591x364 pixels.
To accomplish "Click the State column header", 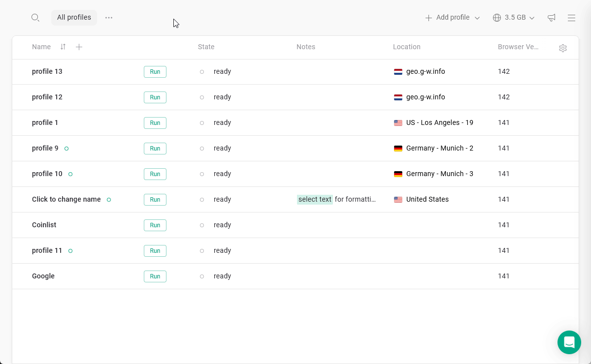I will tap(206, 47).
